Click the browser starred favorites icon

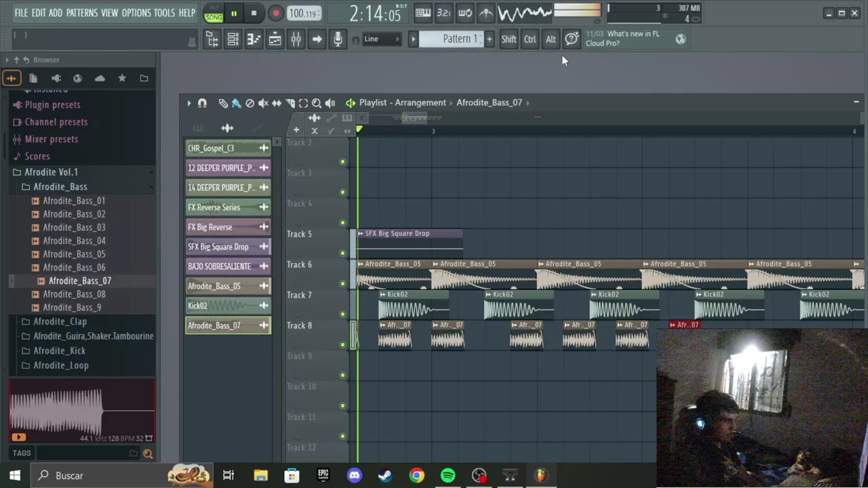[x=122, y=78]
